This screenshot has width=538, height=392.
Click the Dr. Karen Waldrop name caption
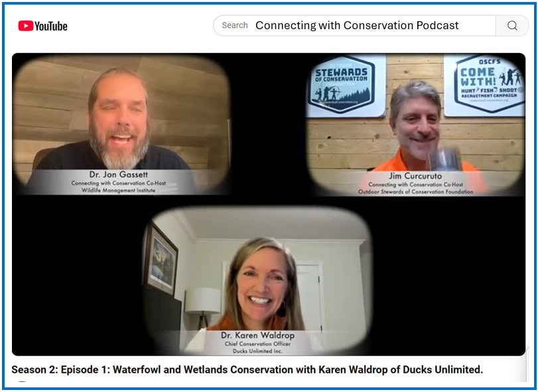tap(257, 335)
